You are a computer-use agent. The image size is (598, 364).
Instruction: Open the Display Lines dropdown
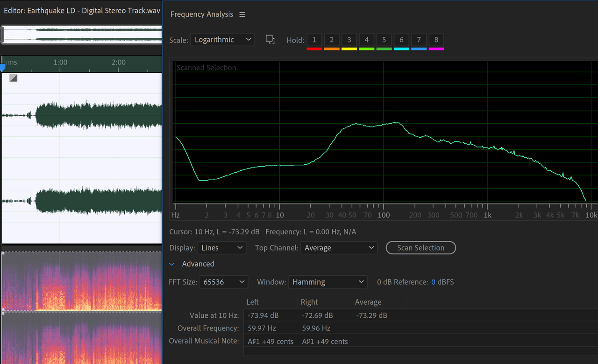pos(221,248)
